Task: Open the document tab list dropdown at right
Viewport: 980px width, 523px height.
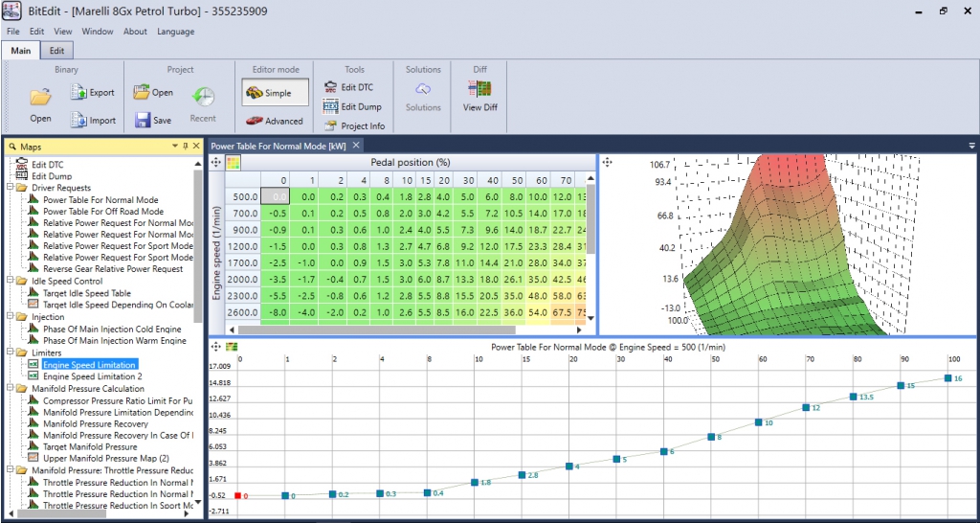Action: [x=972, y=146]
